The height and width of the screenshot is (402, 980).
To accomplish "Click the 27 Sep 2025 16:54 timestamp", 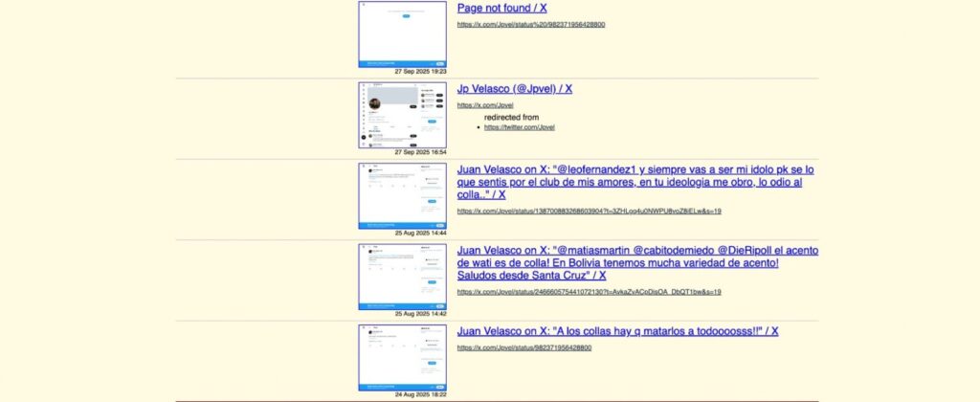I will (x=420, y=152).
